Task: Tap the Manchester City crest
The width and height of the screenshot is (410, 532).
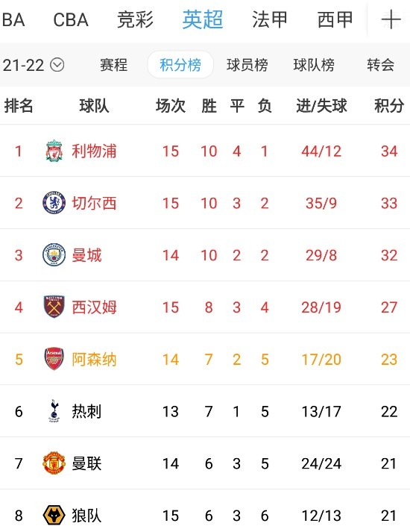Action: (54, 254)
